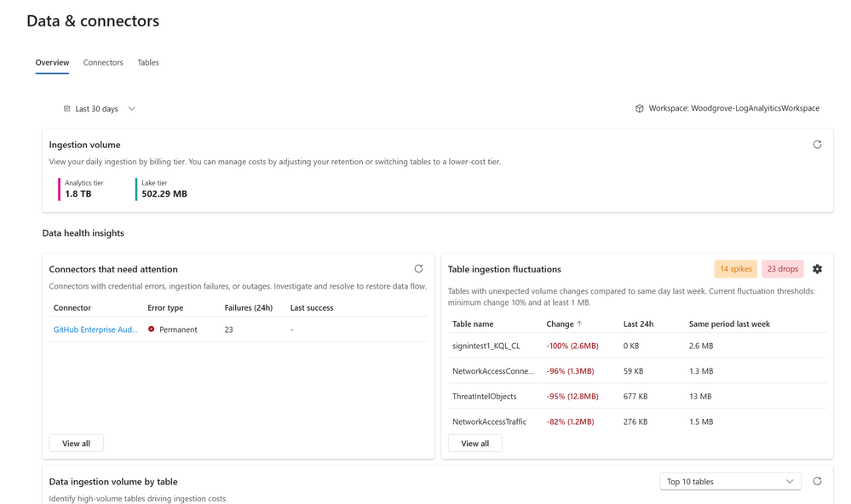Click the Connector column header

72,307
